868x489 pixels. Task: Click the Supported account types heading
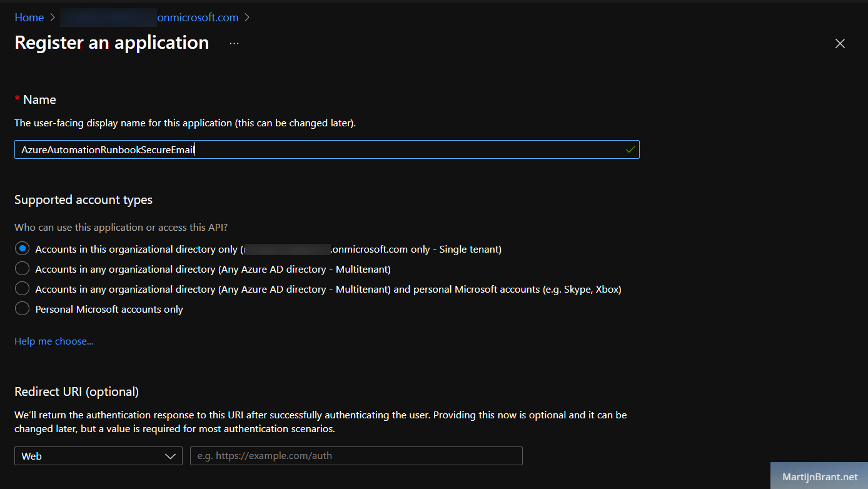click(84, 199)
